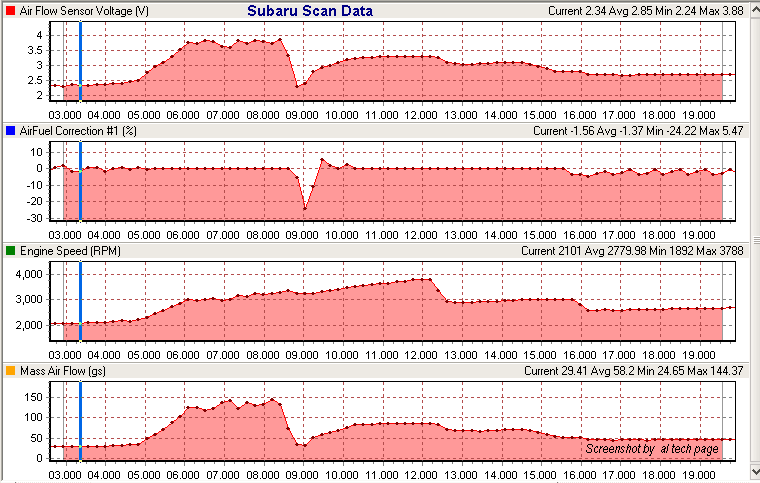Click the red Air Flow Sensor Voltage swatch
The image size is (760, 483).
click(x=10, y=11)
